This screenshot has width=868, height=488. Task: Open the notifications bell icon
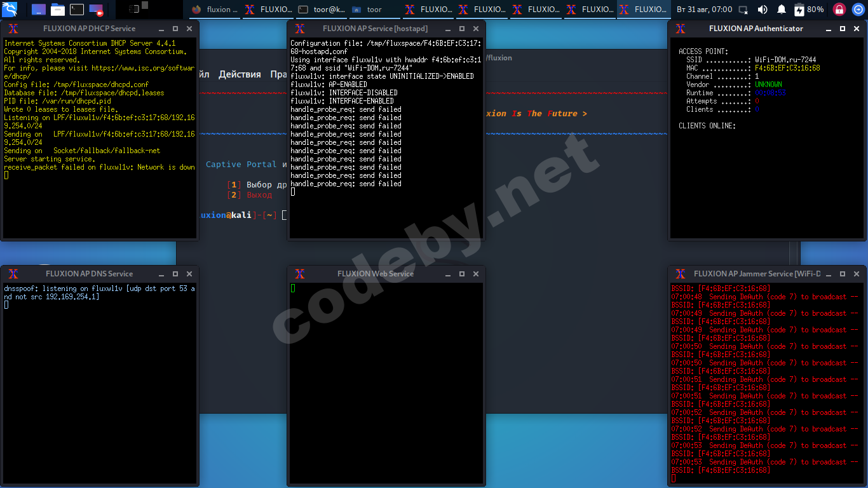(781, 10)
